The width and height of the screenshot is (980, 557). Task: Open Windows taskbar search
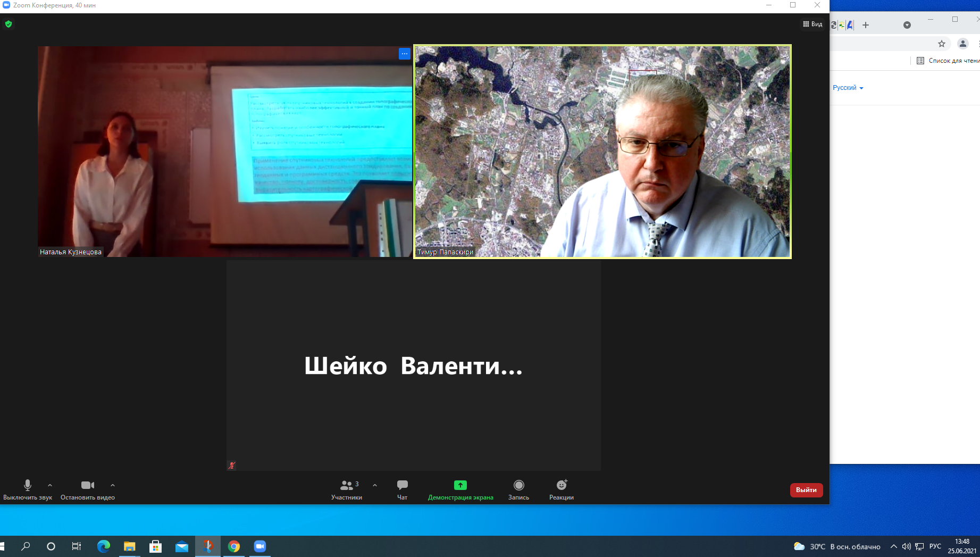(x=26, y=546)
